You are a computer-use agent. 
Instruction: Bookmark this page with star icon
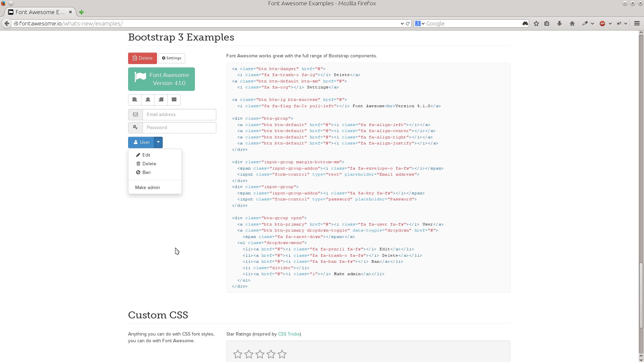(536, 23)
